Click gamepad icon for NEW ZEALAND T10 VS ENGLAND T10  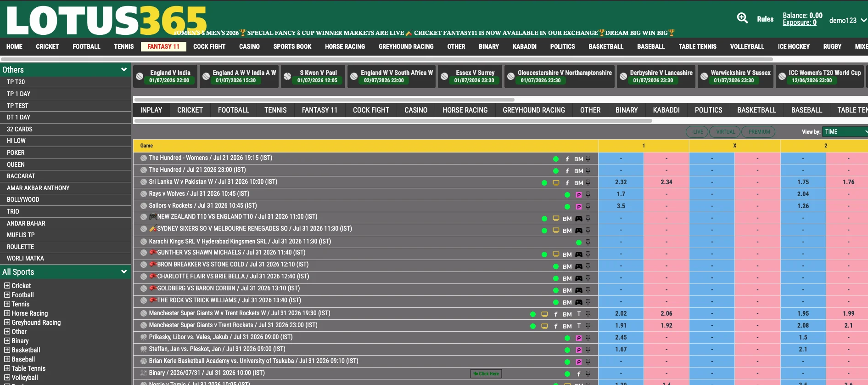coord(579,219)
